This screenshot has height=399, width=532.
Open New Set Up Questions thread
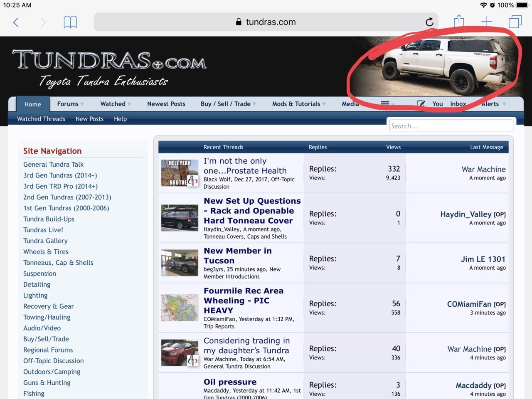(x=252, y=211)
